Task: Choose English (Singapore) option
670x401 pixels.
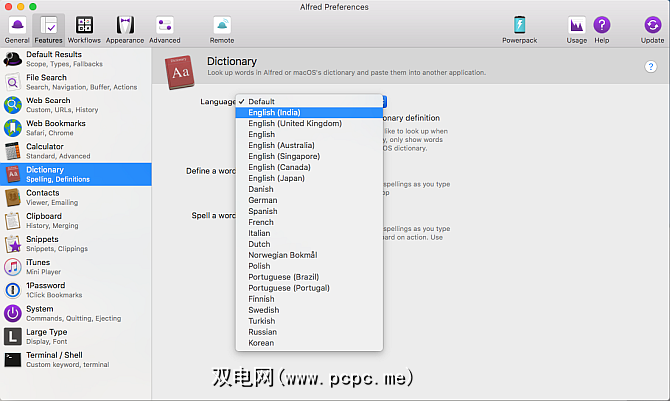Action: (309, 156)
